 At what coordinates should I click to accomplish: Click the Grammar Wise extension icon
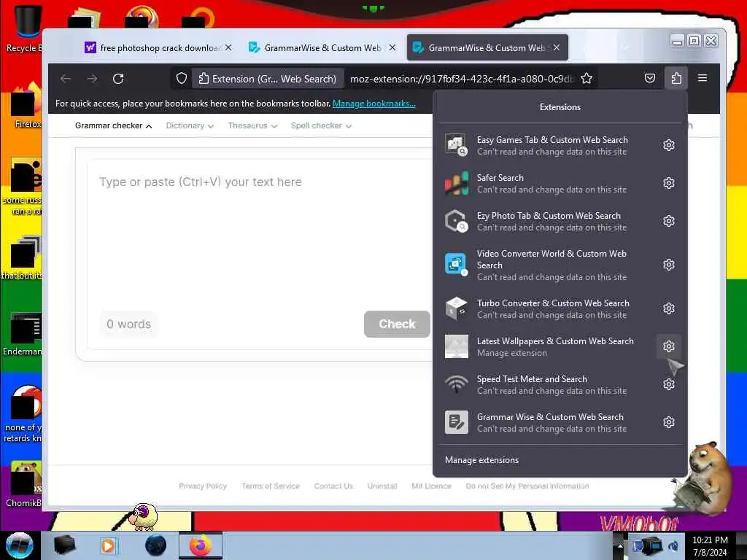457,422
